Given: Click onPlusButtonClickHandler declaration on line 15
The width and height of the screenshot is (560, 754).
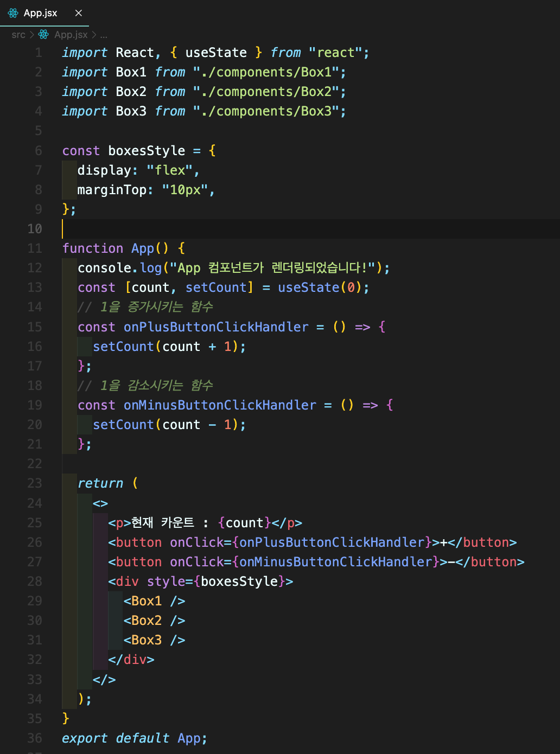Looking at the screenshot, I should pyautogui.click(x=216, y=327).
